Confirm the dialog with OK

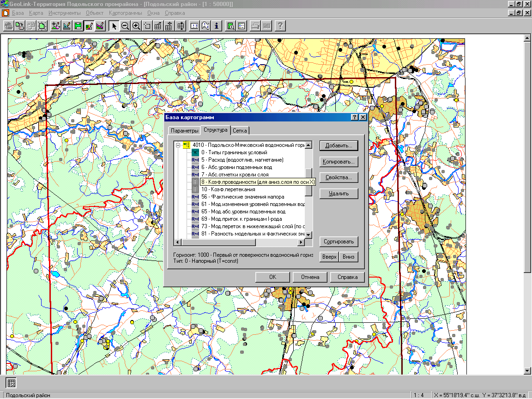pos(272,277)
